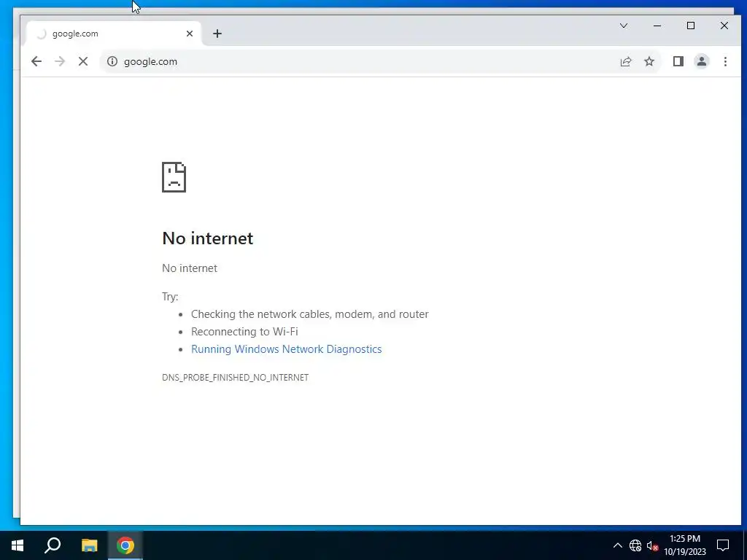Expand the tab search chevron
This screenshot has height=560, width=747.
click(624, 26)
